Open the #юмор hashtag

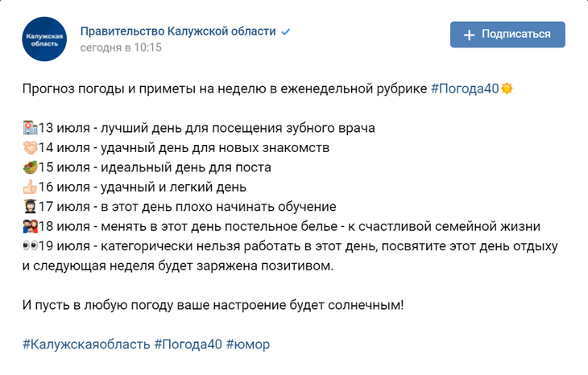coord(248,344)
